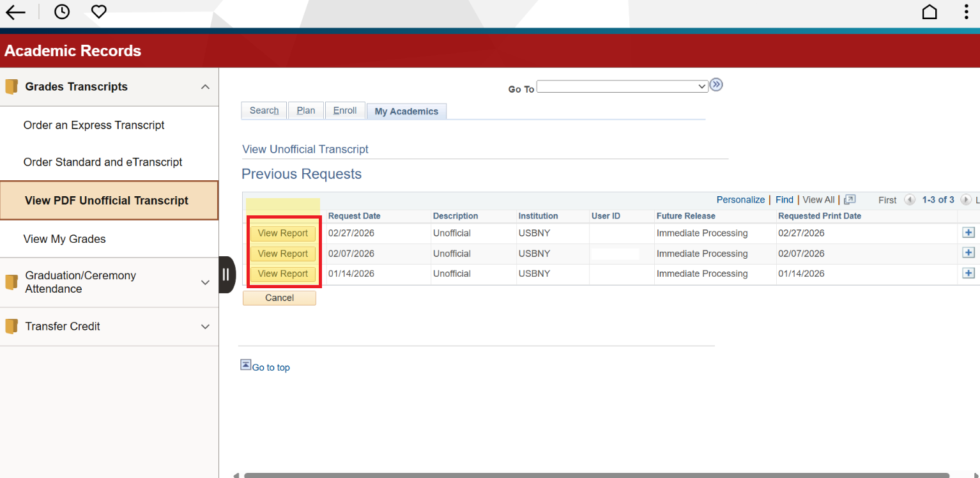Viewport: 980px width, 478px height.
Task: Click Request Date cell 02/27/2026
Action: 351,233
